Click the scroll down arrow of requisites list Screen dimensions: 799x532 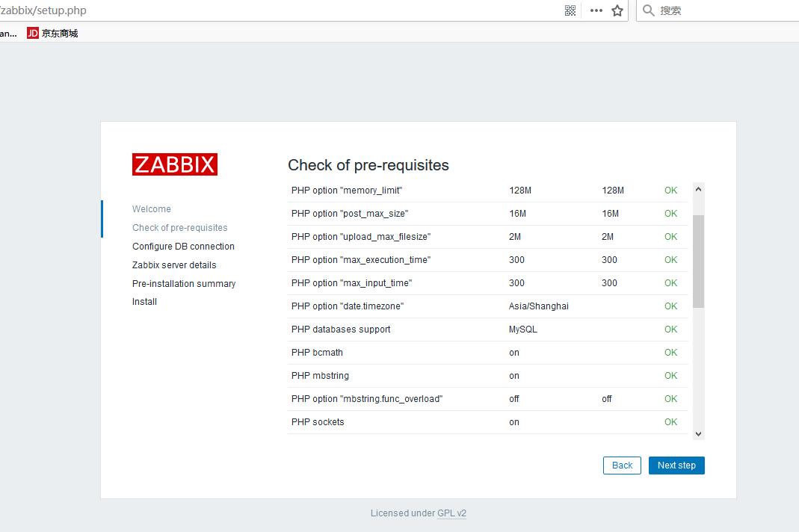(x=699, y=434)
